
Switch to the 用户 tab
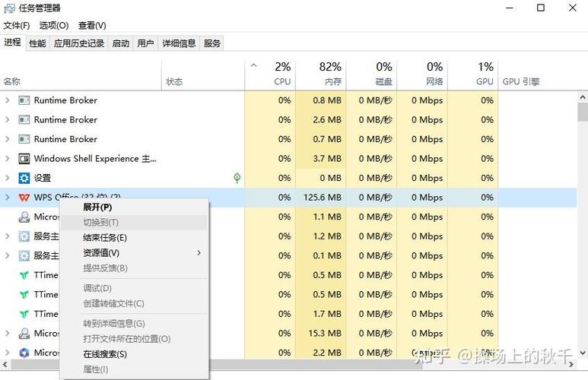pyautogui.click(x=145, y=43)
